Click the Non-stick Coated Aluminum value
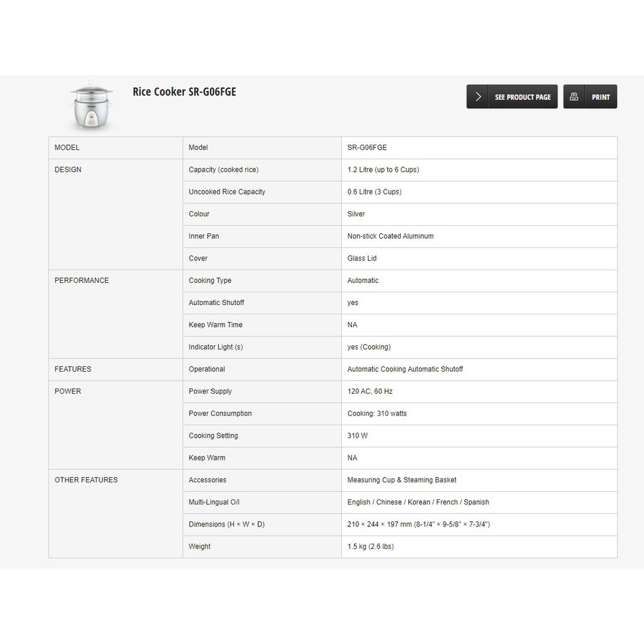644x644 pixels. (391, 236)
